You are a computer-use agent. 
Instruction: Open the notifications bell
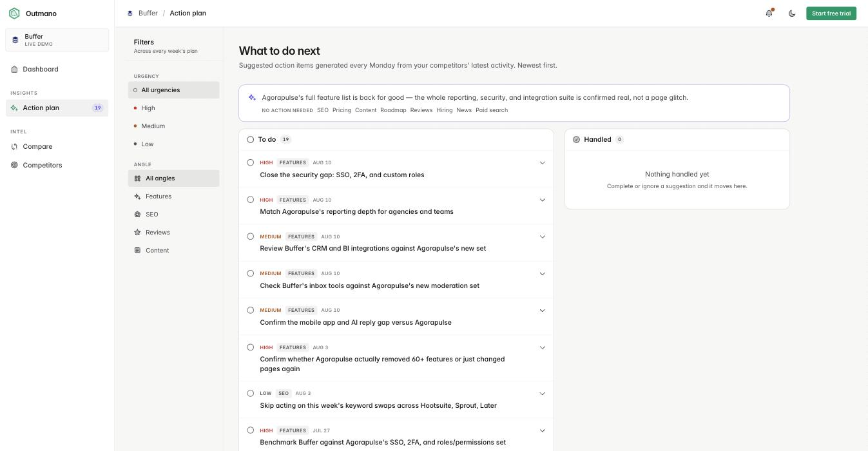[769, 14]
